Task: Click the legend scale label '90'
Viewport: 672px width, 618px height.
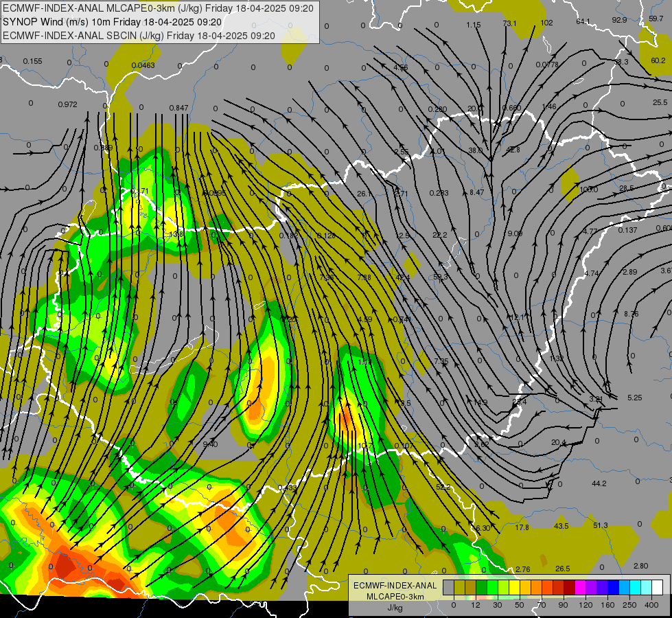Action: 563,605
